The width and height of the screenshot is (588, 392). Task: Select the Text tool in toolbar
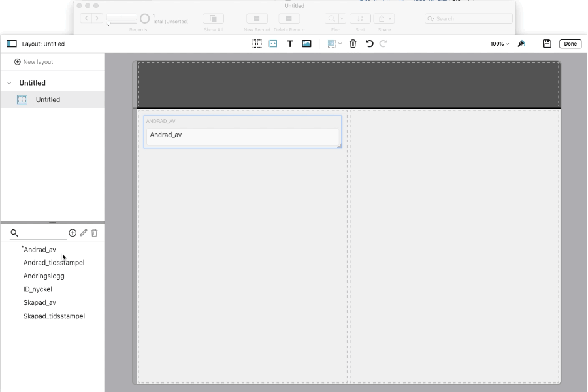tap(290, 44)
